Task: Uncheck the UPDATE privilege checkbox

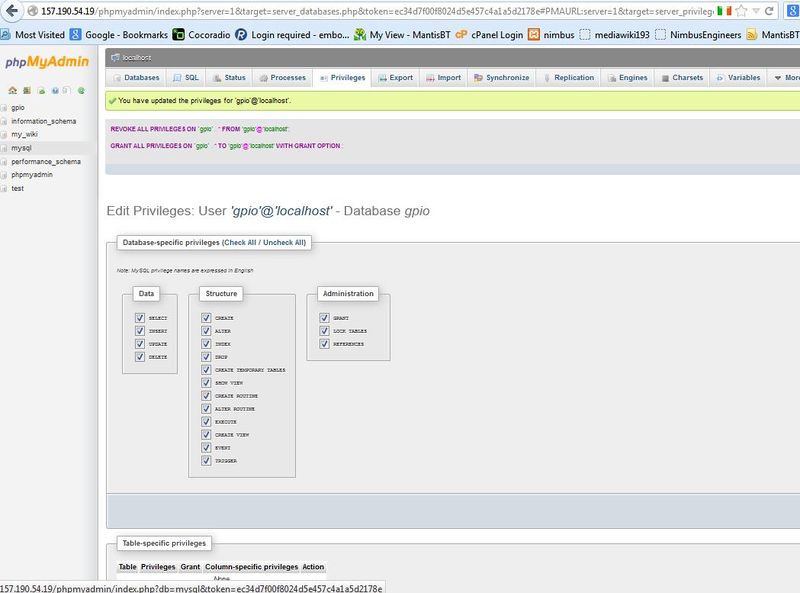Action: coord(140,344)
